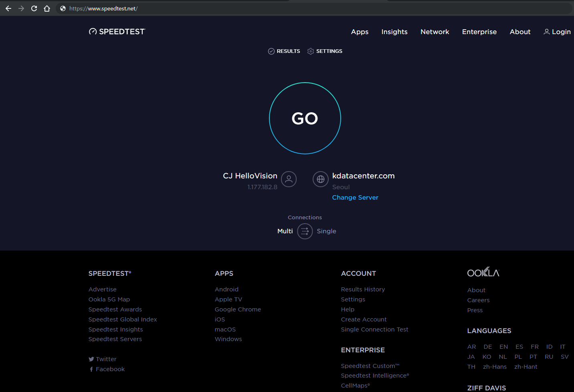Open Android app link
The height and width of the screenshot is (392, 574).
226,289
